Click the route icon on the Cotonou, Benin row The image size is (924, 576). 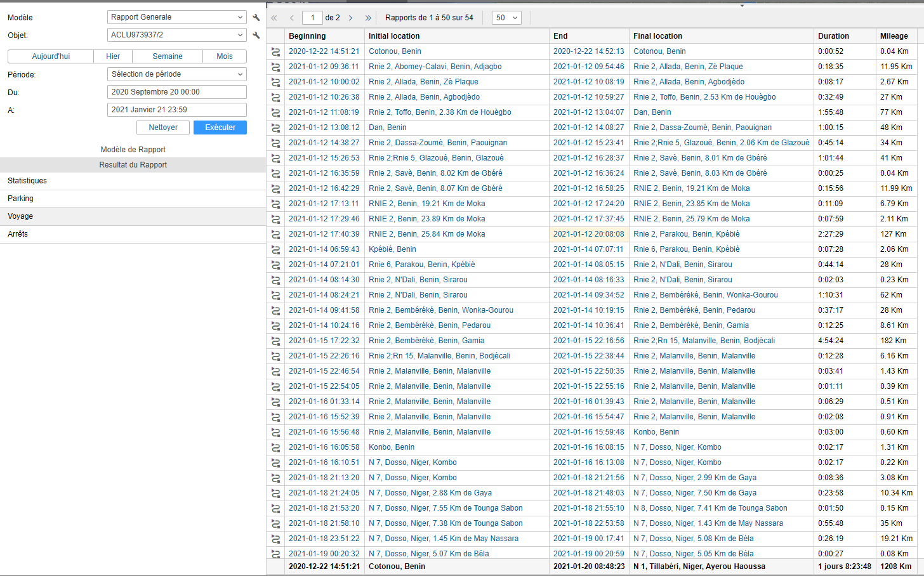pyautogui.click(x=275, y=51)
